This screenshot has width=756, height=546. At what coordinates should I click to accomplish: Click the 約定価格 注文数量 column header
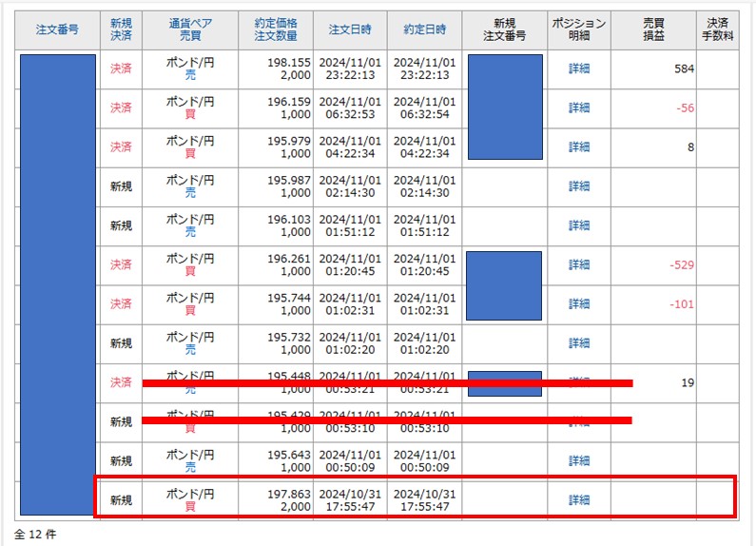point(276,29)
